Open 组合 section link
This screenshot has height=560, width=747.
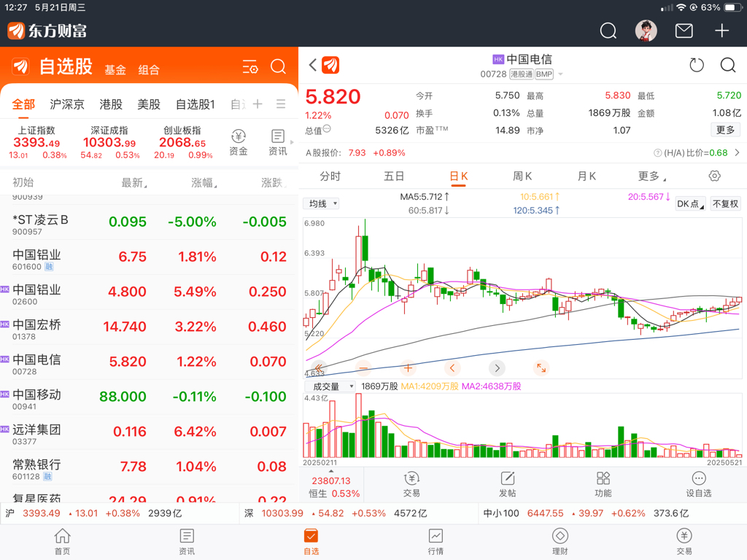(149, 70)
